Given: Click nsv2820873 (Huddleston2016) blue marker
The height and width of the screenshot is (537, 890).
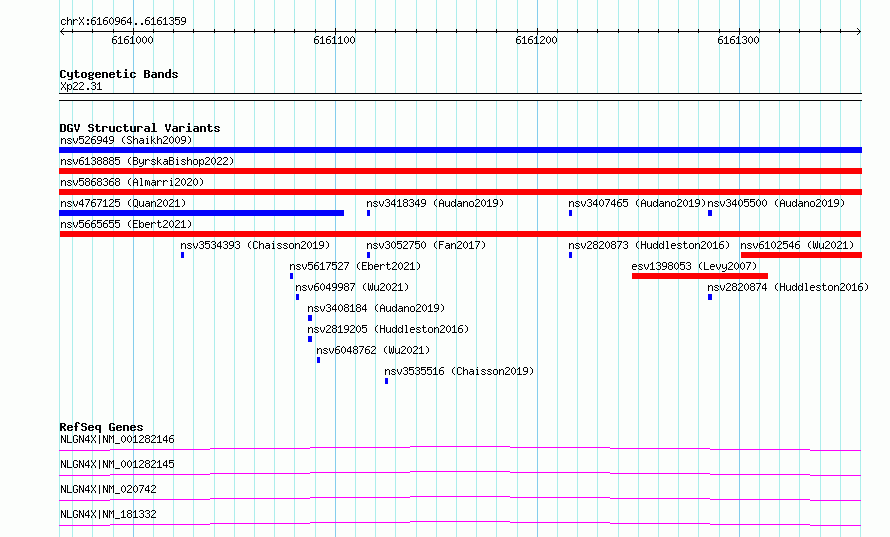Looking at the screenshot, I should click(x=570, y=255).
